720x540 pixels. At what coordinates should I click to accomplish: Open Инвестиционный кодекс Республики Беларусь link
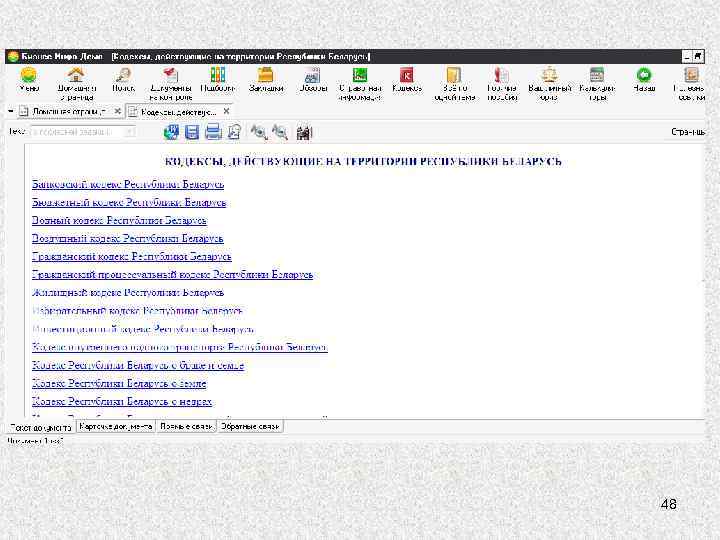(x=143, y=329)
